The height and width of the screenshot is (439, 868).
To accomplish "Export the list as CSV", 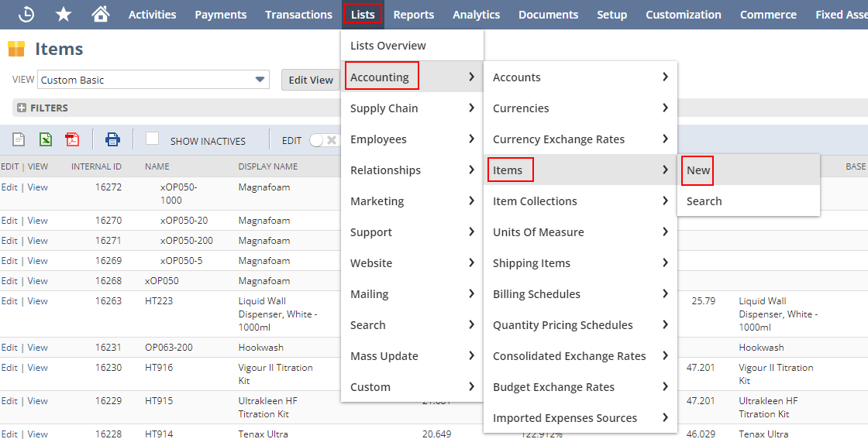I will (19, 139).
